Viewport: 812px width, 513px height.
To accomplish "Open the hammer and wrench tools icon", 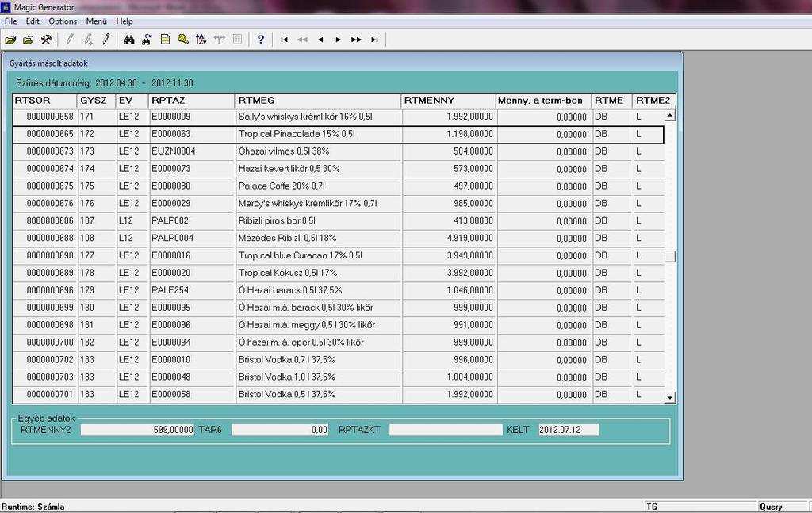I will tap(46, 40).
